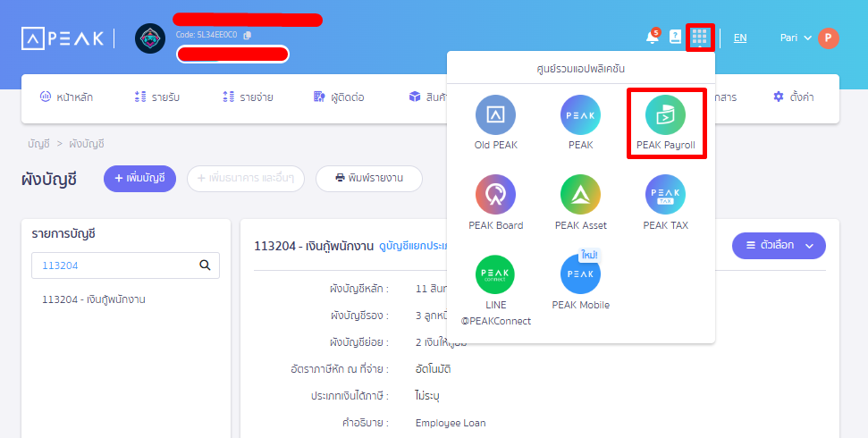Click the user avatar P circle

pyautogui.click(x=828, y=38)
